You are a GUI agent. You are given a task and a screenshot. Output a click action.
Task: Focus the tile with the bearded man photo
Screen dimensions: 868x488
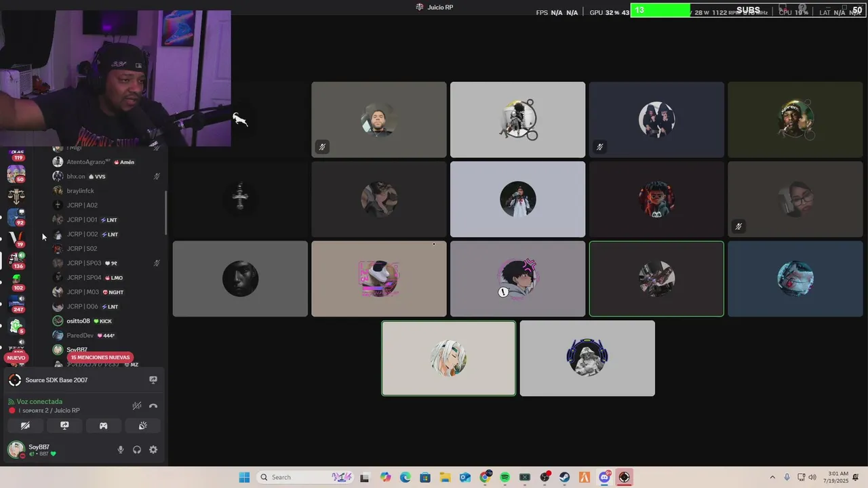[379, 120]
